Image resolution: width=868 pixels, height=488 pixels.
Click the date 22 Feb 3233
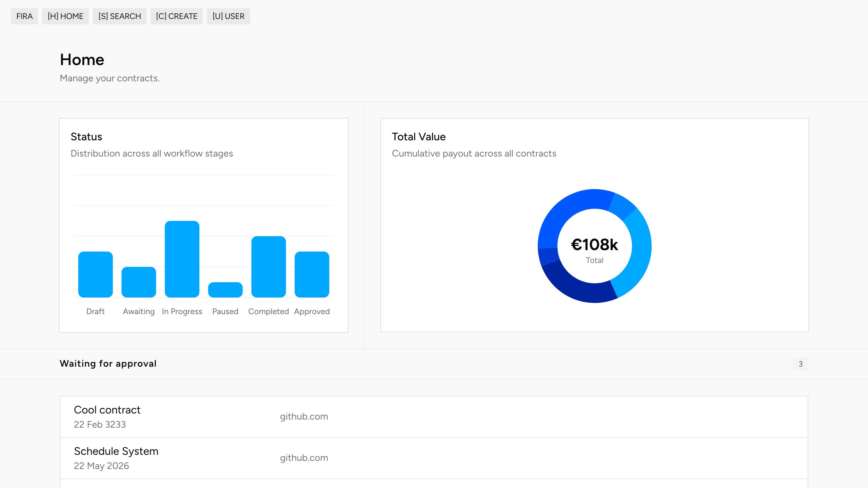point(100,425)
